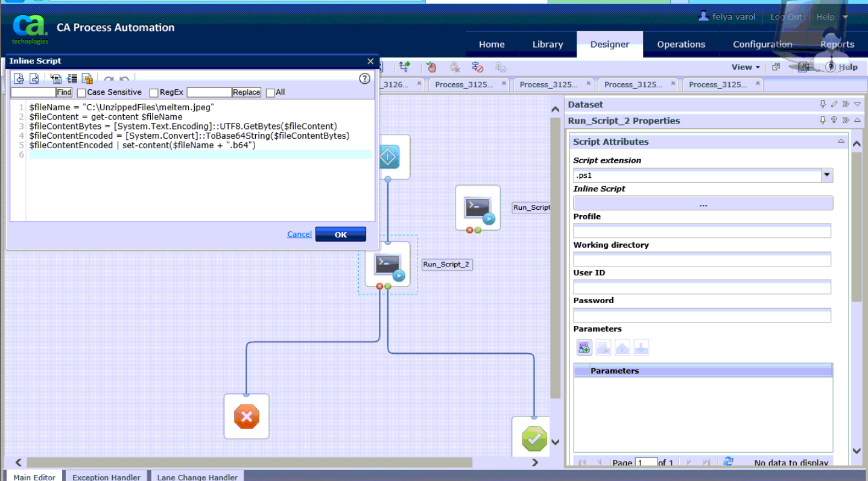Open the Reports tab
The image size is (868, 481).
click(x=837, y=44)
